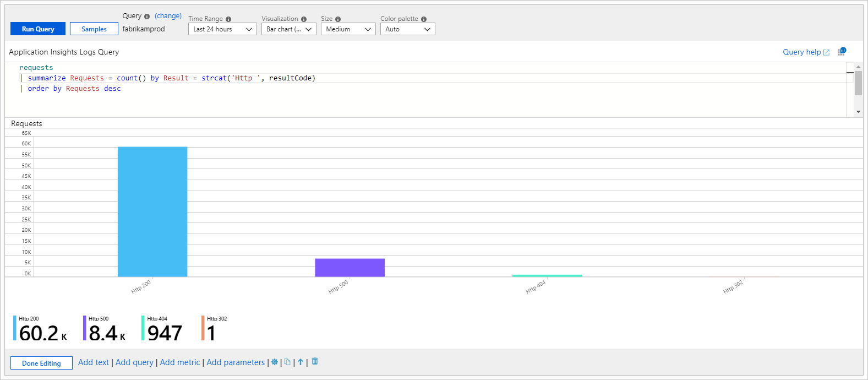This screenshot has width=868, height=380.
Task: Click info icon next to Time Range
Action: click(x=228, y=19)
